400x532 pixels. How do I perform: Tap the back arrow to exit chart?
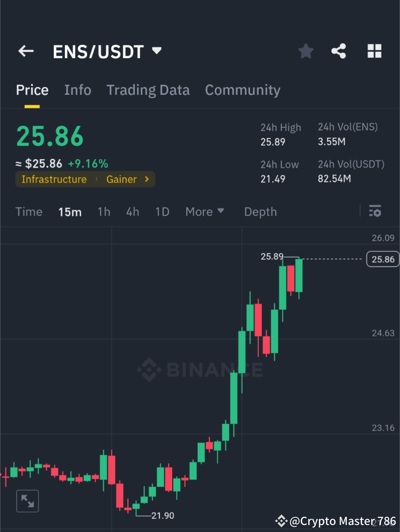(25, 51)
